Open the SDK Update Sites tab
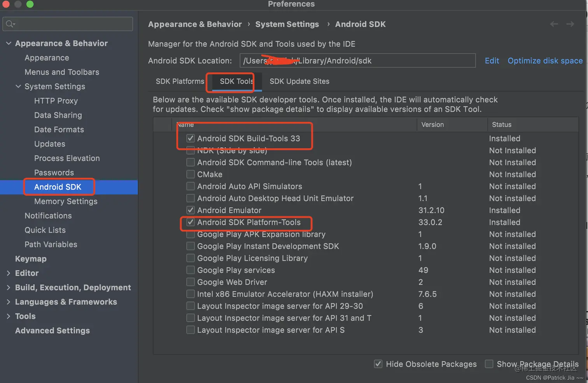Screen dimensions: 588x383 point(299,81)
